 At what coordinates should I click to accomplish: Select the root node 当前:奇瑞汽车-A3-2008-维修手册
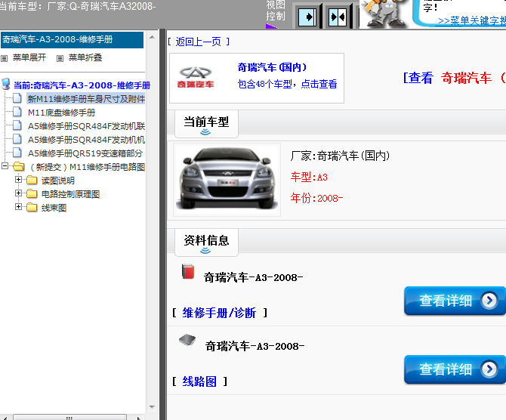coord(82,85)
